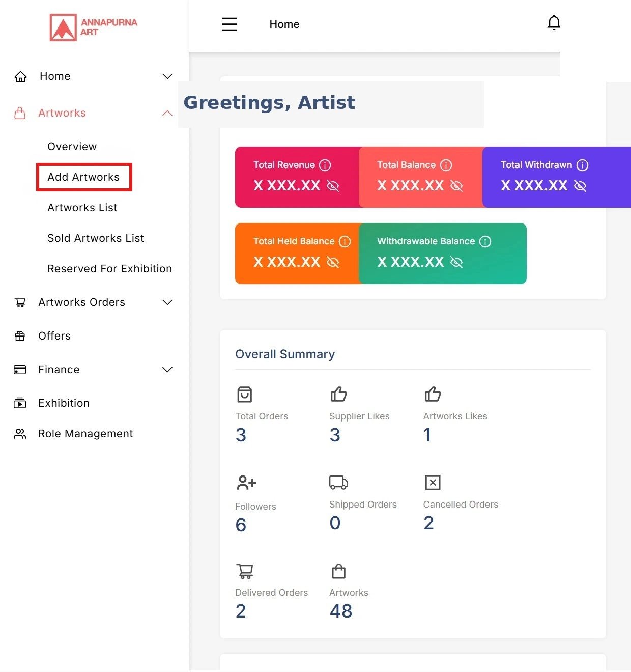Click the Offers gift icon
The height and width of the screenshot is (672, 631).
click(x=20, y=336)
